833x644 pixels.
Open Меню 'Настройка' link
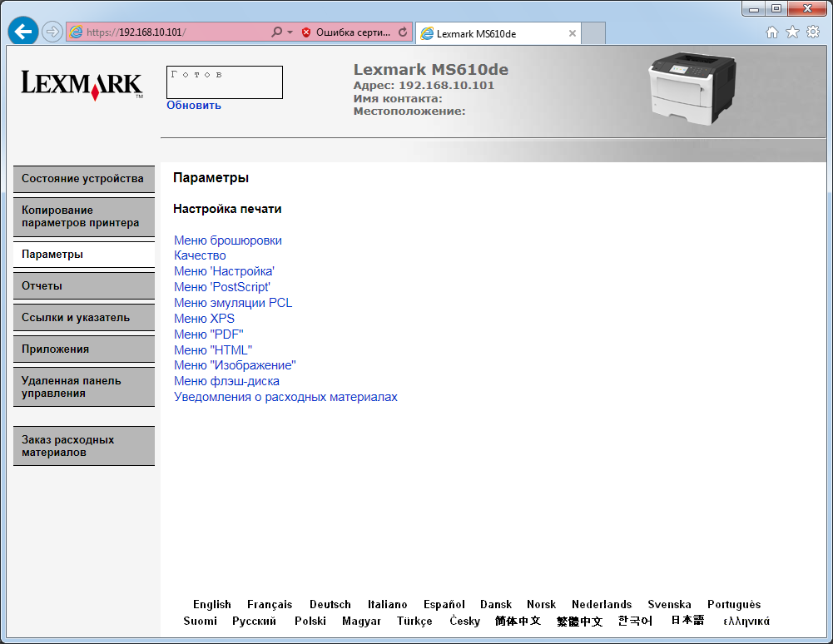224,271
